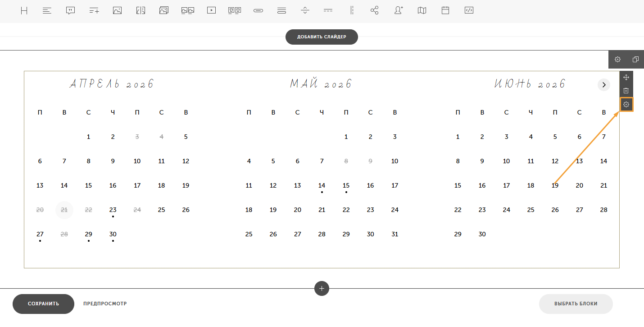Click the Выбрать блоки button
Image resolution: width=644 pixels, height=327 pixels.
(x=576, y=304)
